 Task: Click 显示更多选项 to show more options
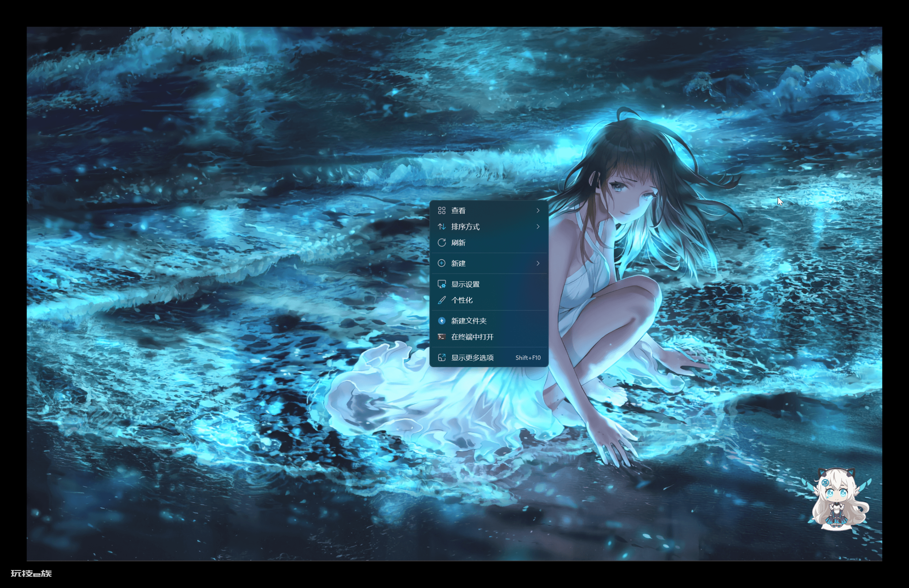[x=489, y=358]
